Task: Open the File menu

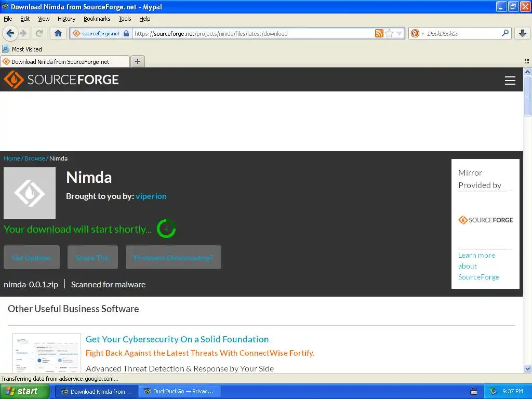Action: (x=8, y=19)
